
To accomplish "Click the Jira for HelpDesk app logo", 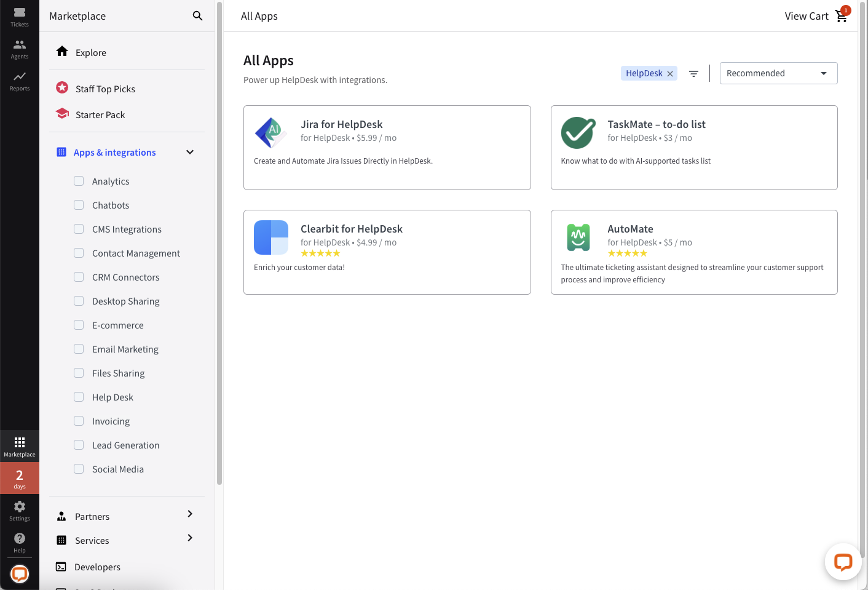I will (271, 133).
